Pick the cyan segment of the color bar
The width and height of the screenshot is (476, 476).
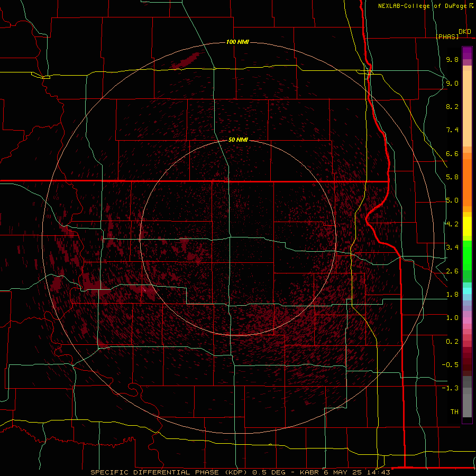pyautogui.click(x=467, y=290)
